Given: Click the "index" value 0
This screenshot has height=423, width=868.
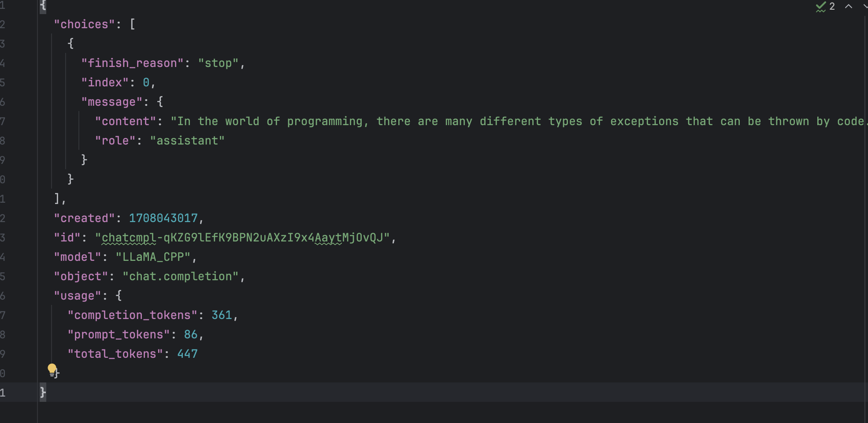Looking at the screenshot, I should click(x=146, y=82).
